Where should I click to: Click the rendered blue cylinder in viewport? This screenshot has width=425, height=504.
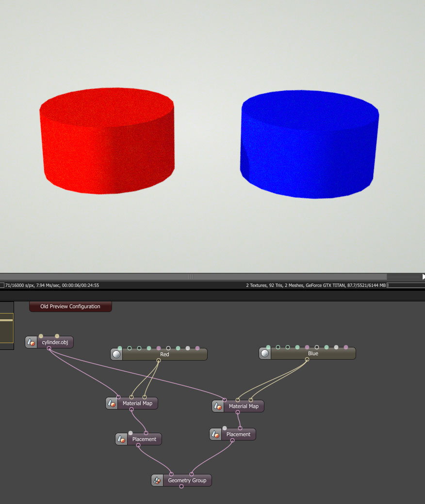click(x=310, y=144)
